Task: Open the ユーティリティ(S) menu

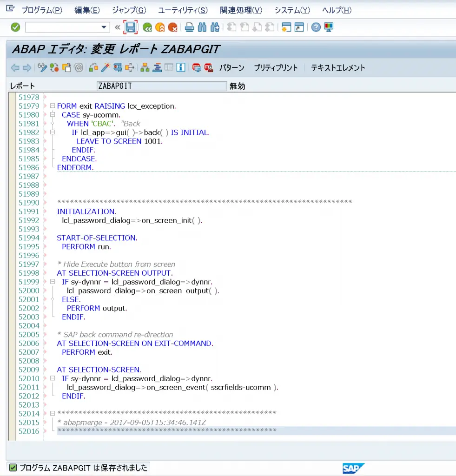Action: [x=183, y=10]
